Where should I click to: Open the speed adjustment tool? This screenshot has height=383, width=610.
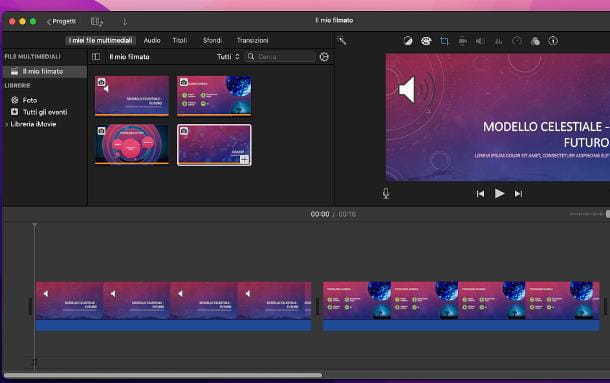(x=517, y=41)
